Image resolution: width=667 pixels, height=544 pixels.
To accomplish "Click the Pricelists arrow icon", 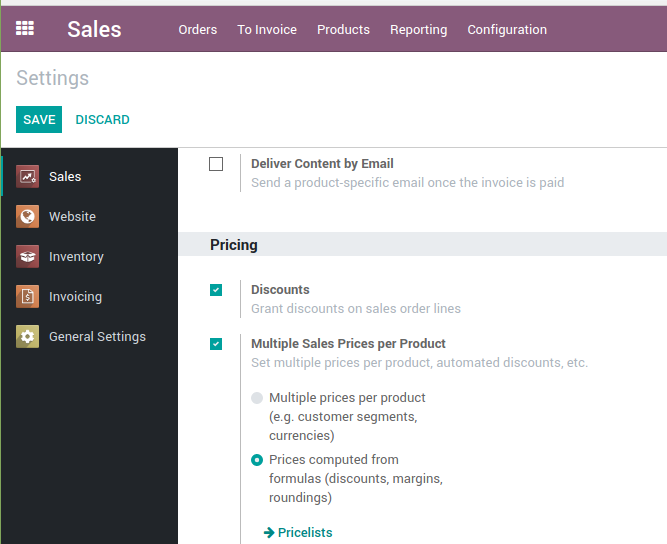I will pos(269,533).
